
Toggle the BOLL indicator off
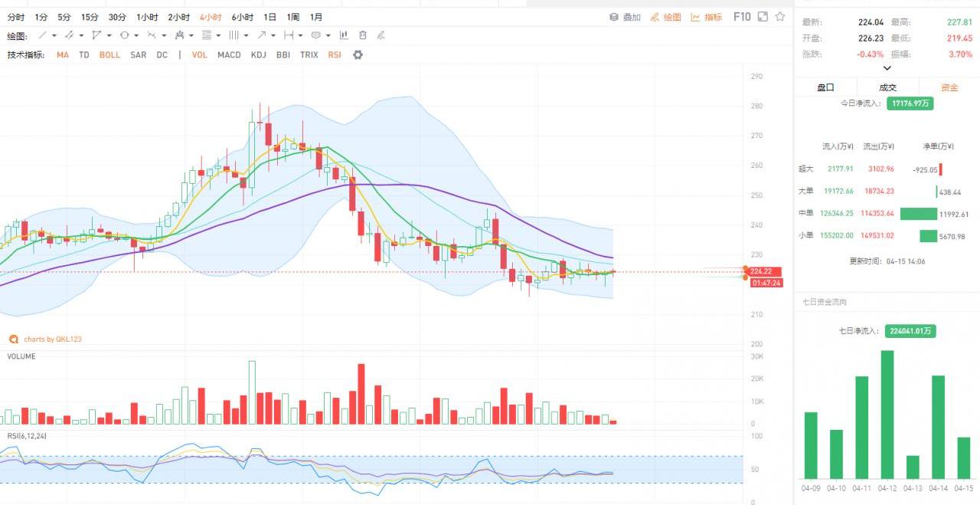(109, 55)
